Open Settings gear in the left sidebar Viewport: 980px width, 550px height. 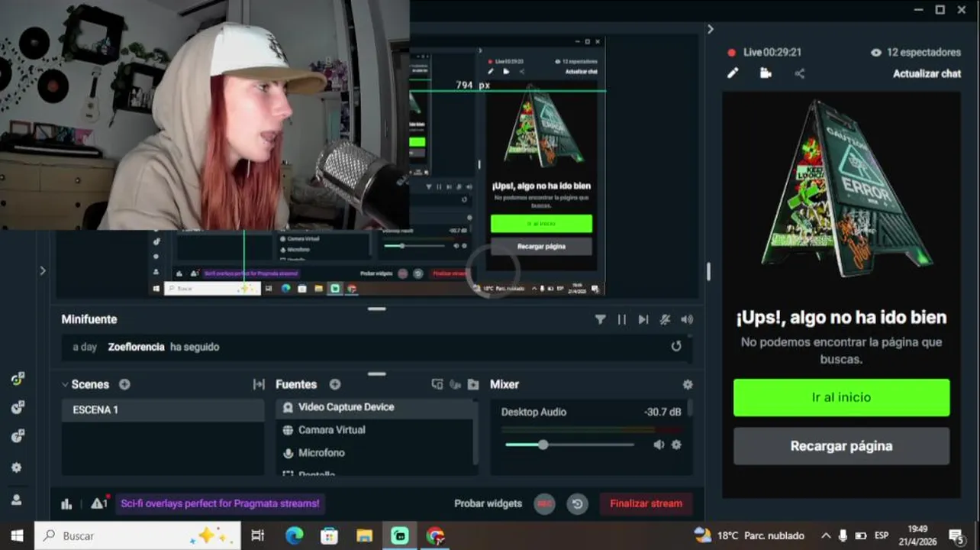point(17,467)
